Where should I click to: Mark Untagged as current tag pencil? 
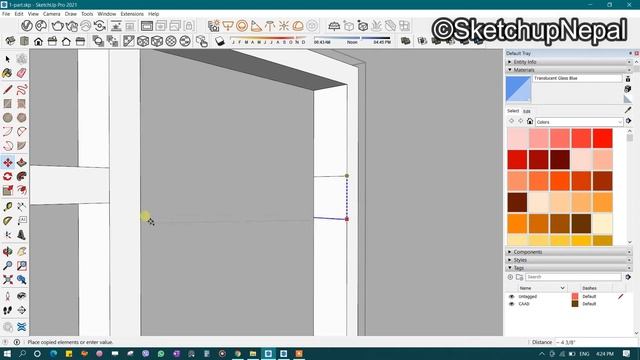pyautogui.click(x=620, y=297)
